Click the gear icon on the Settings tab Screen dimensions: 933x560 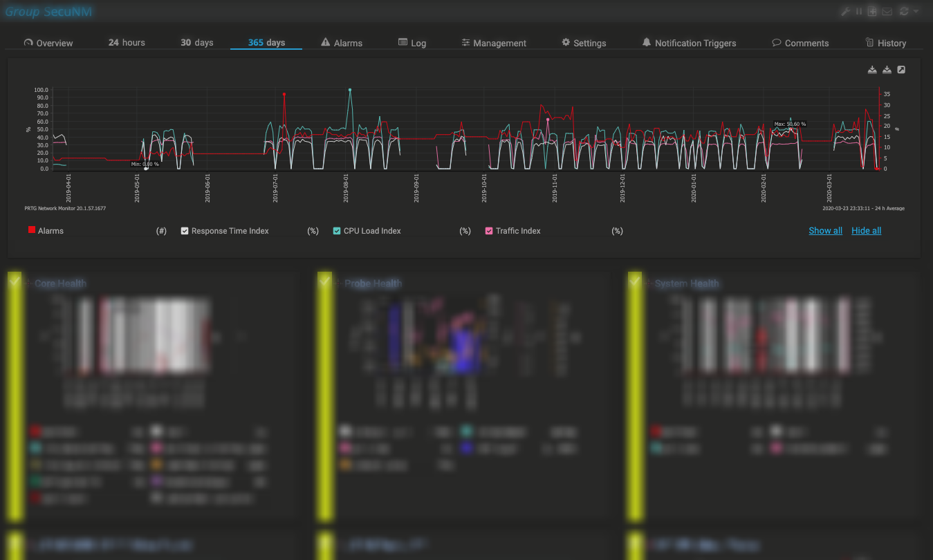566,43
